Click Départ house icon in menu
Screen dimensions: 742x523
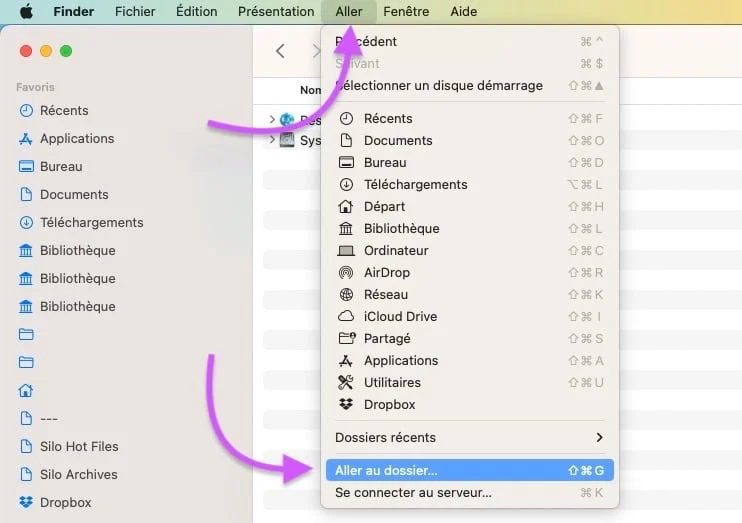pos(346,207)
